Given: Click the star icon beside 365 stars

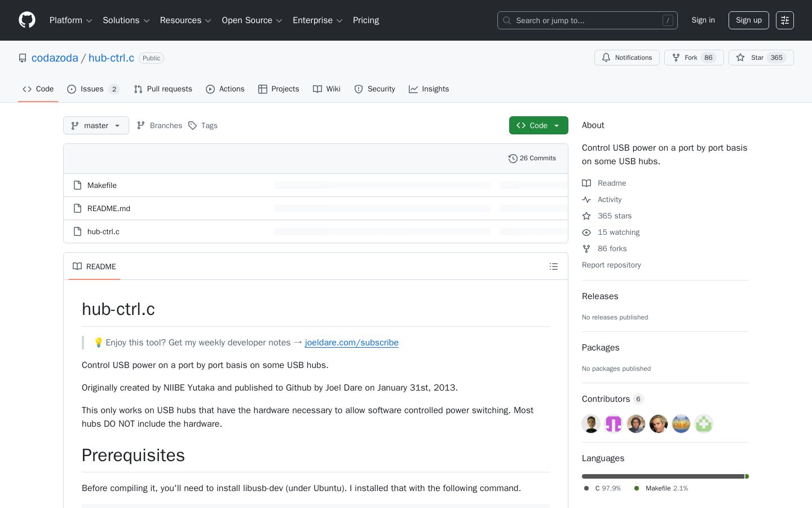Looking at the screenshot, I should [586, 216].
